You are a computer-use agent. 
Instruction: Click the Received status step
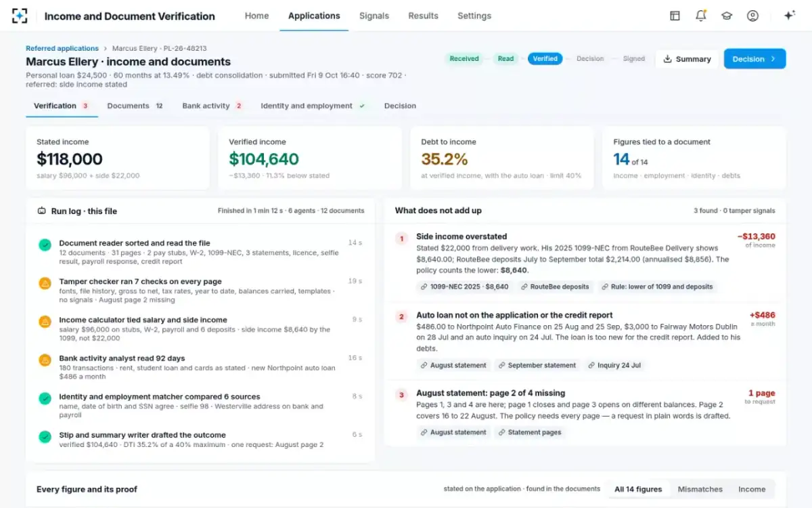464,59
